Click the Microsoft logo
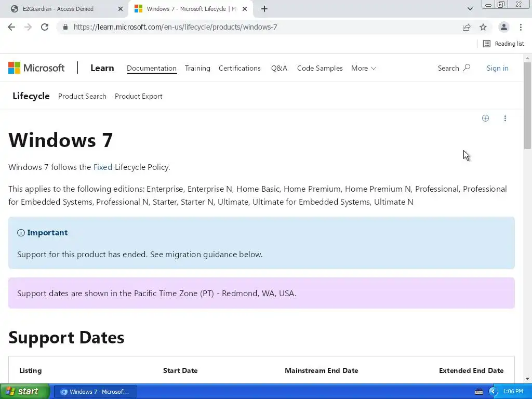532x399 pixels. (36, 68)
